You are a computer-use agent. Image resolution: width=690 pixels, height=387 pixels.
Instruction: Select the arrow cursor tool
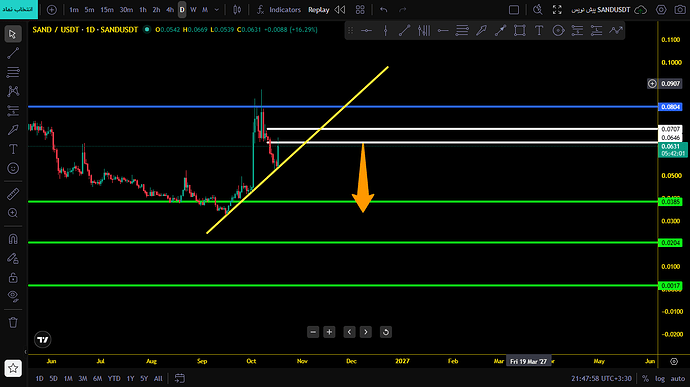click(x=13, y=34)
